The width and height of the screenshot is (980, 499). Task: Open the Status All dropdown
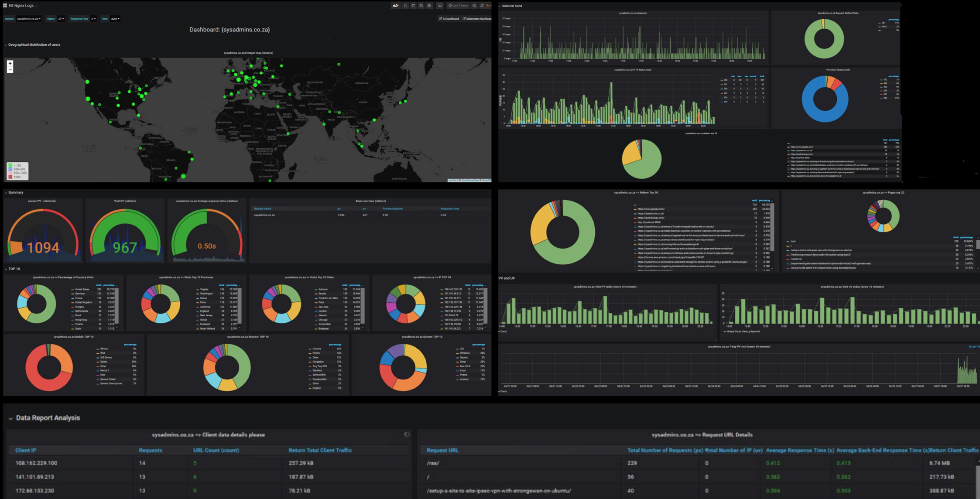pos(60,19)
